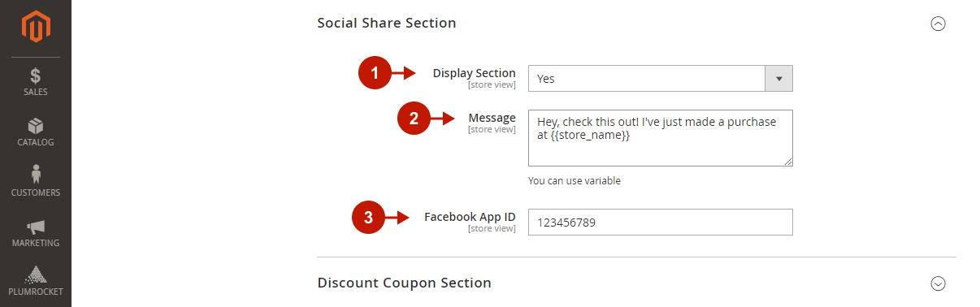The image size is (980, 307).
Task: Open the Sales dollar-sign icon
Action: pos(36,76)
